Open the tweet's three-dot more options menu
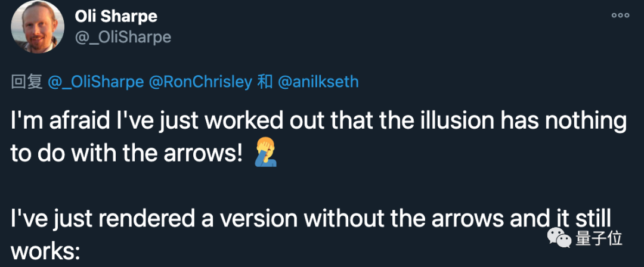The height and width of the screenshot is (267, 644). [x=620, y=16]
